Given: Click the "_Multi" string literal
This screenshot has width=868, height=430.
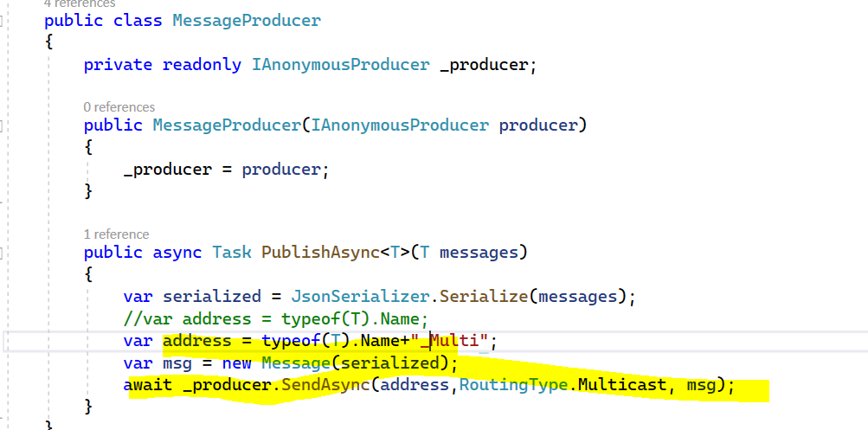Looking at the screenshot, I should (x=449, y=341).
